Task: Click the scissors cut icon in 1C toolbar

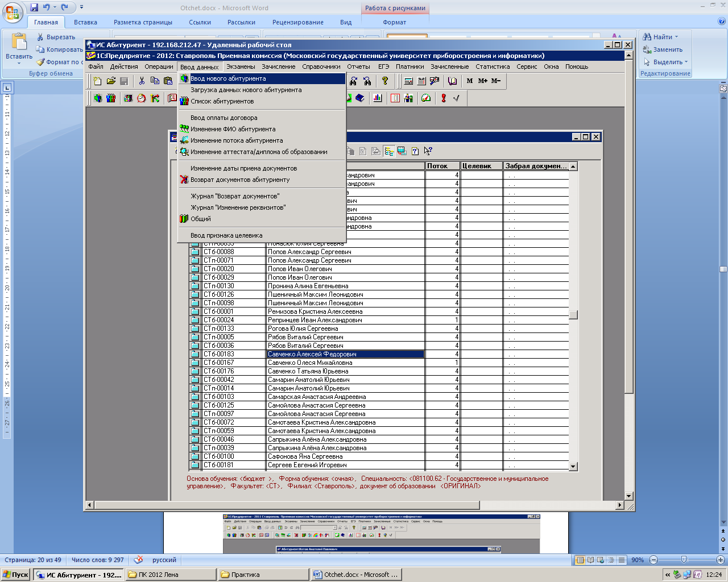Action: coord(142,81)
